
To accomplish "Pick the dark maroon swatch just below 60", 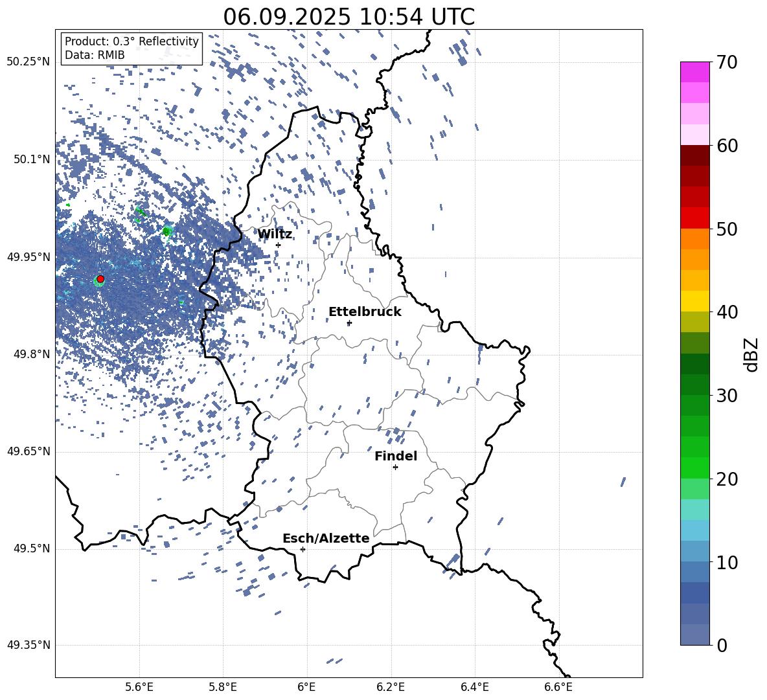I will coord(694,155).
